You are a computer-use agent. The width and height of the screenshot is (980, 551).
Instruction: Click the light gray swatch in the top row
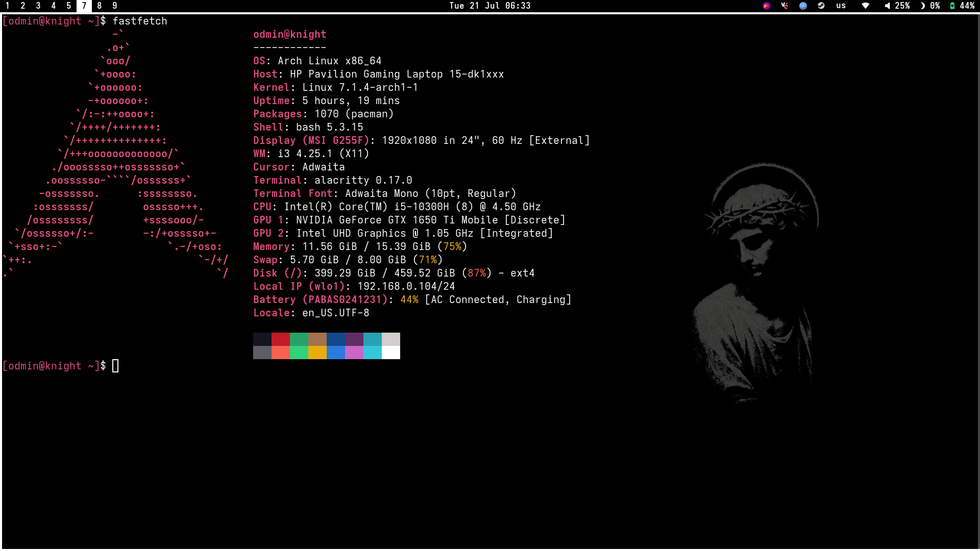(x=391, y=339)
